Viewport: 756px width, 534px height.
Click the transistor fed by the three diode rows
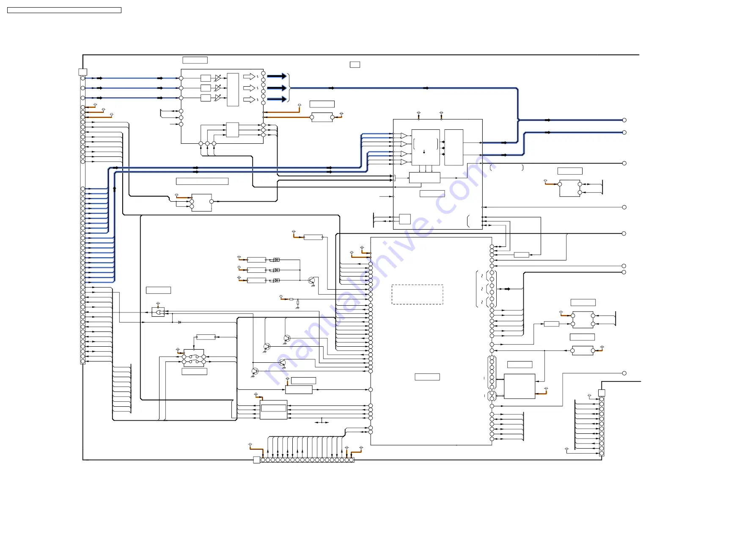pyautogui.click(x=312, y=280)
